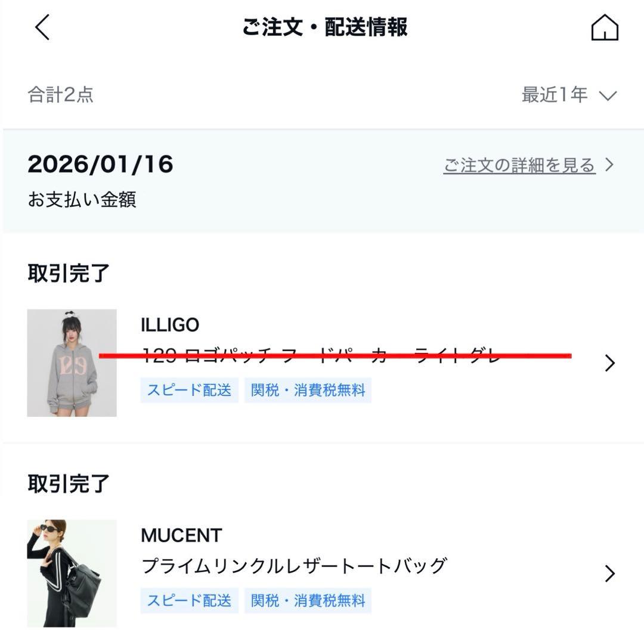Viewport: 644px width, 644px height.
Task: Tap the 関税・消費税無料 badge on the ILLIGO item
Action: click(308, 390)
